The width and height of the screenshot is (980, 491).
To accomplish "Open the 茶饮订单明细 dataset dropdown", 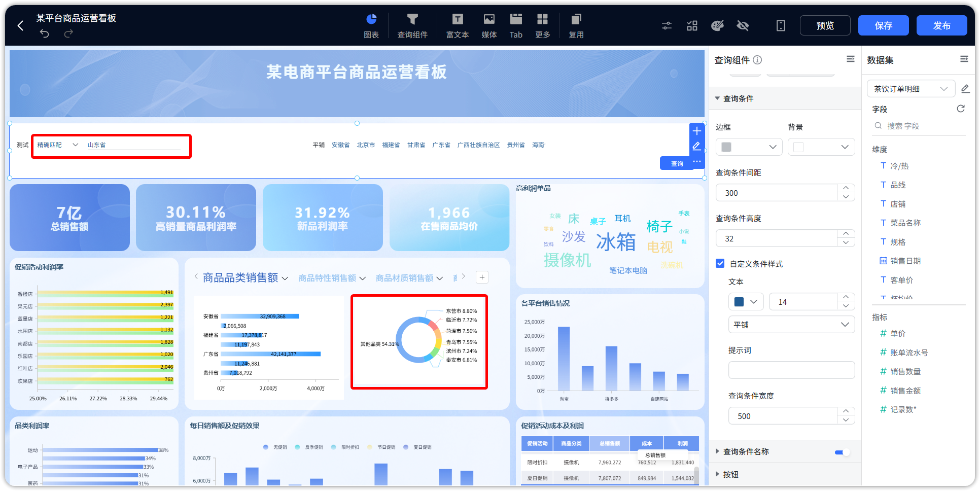I will pos(911,89).
